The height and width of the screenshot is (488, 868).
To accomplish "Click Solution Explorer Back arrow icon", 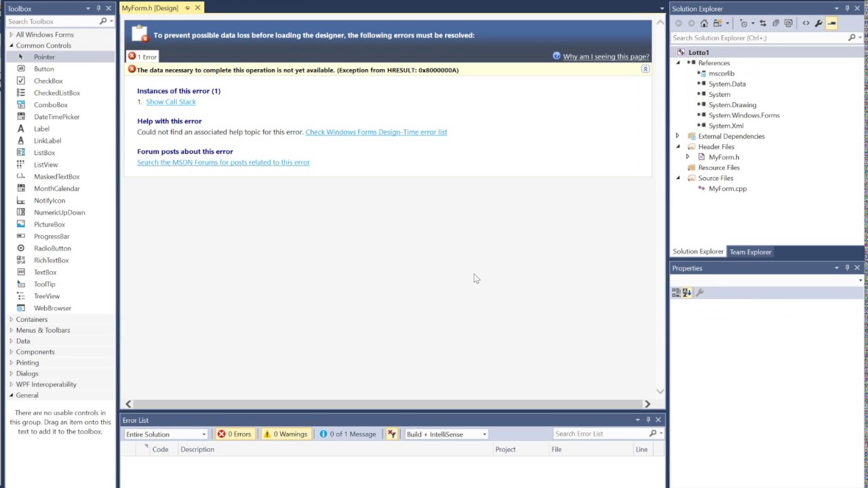I will point(679,23).
